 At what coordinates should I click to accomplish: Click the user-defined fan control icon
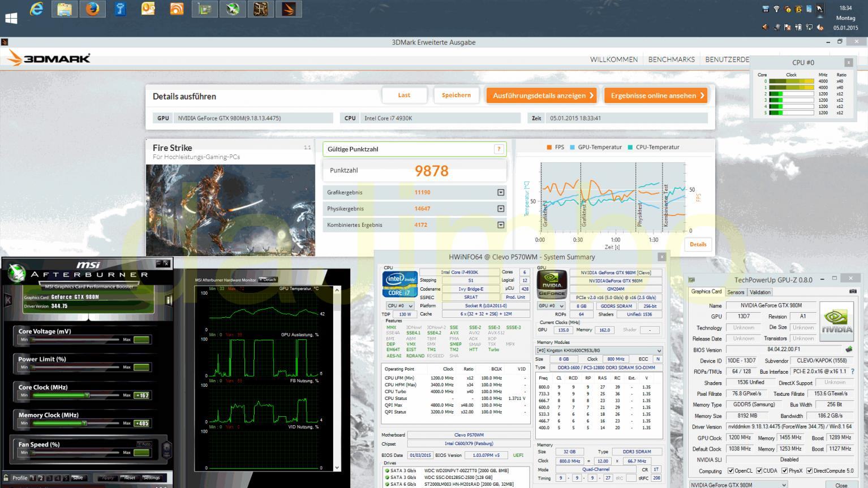pyautogui.click(x=166, y=450)
